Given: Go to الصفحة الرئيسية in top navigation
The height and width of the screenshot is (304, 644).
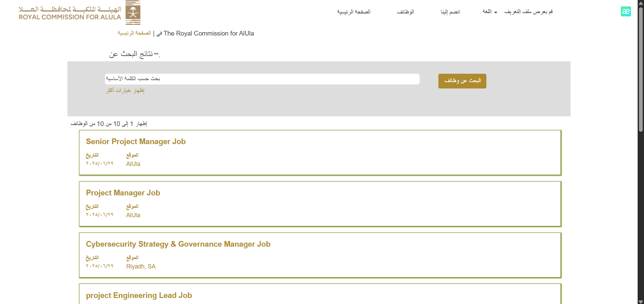Looking at the screenshot, I should tap(354, 12).
